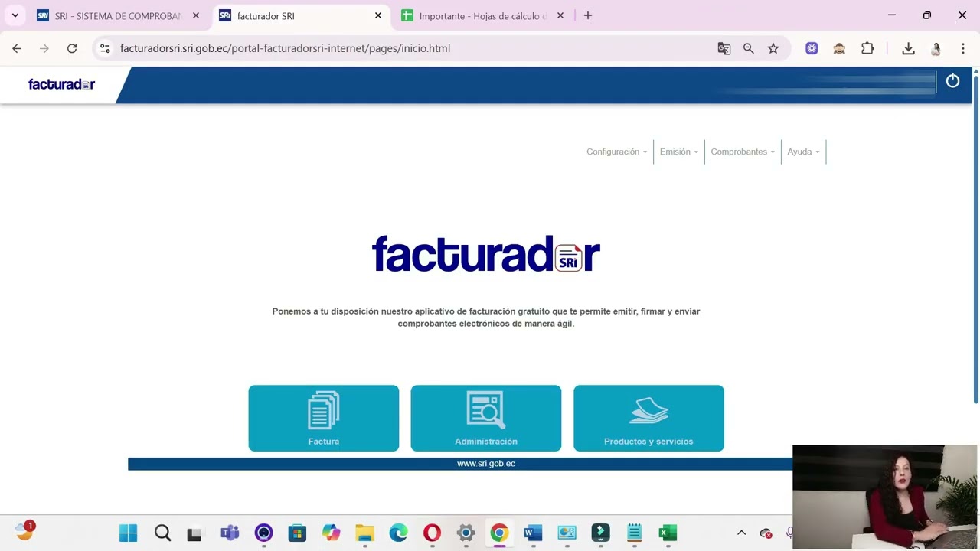This screenshot has height=551, width=980.
Task: Open Microsoft Store from the taskbar
Action: point(297,533)
